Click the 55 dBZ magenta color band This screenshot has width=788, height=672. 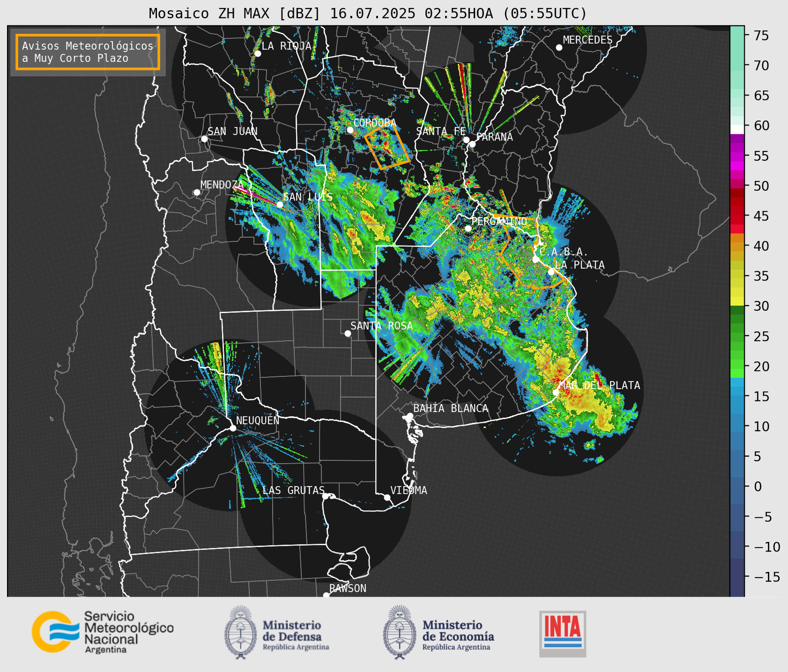coord(737,156)
